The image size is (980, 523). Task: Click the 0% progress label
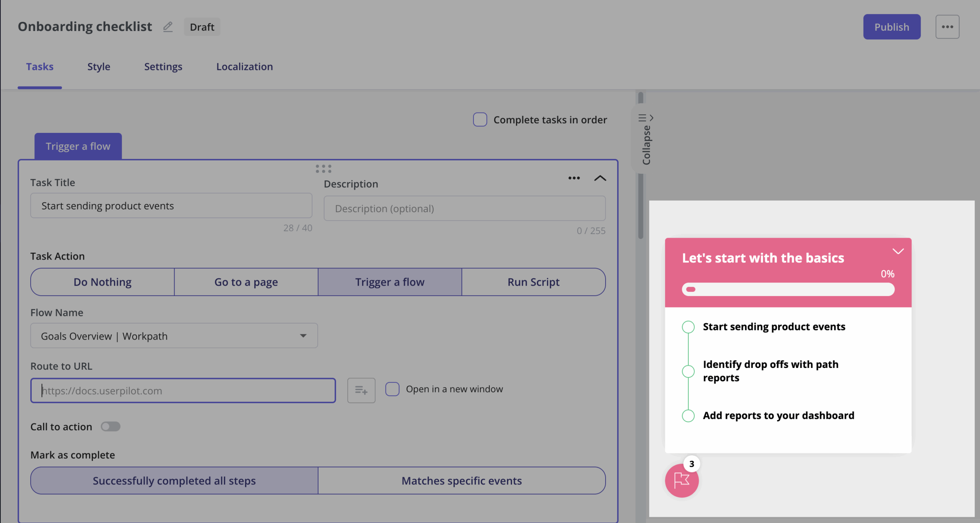point(887,274)
